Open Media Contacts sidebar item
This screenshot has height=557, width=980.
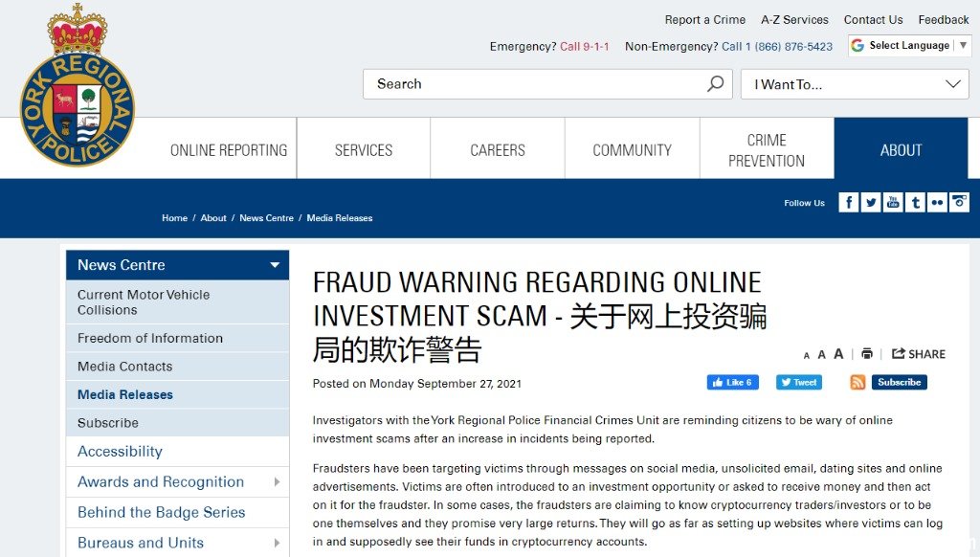tap(177, 367)
